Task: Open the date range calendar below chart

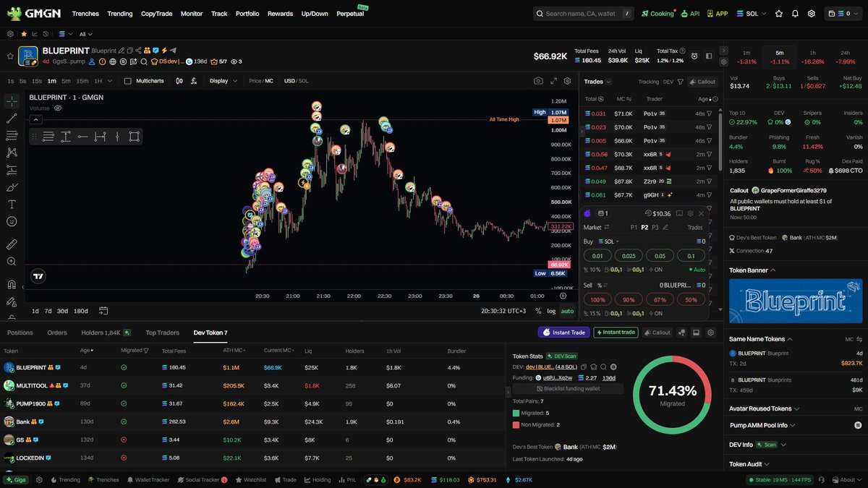Action: point(103,311)
